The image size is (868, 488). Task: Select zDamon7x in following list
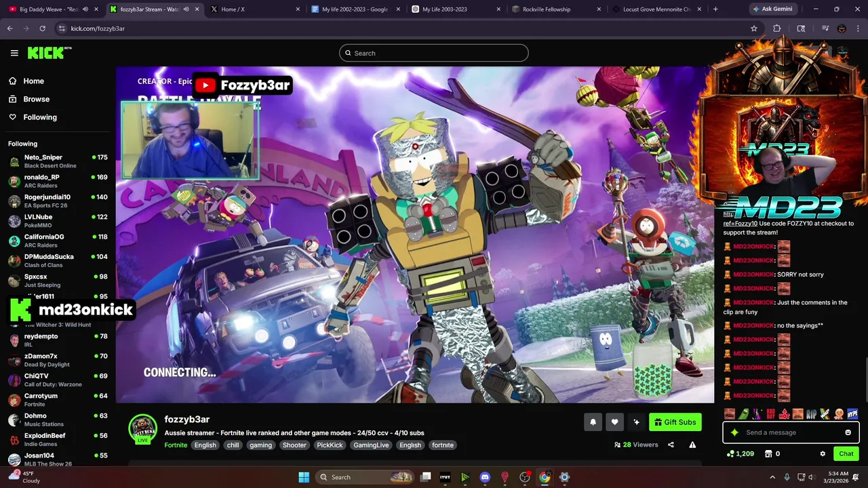tap(58, 360)
